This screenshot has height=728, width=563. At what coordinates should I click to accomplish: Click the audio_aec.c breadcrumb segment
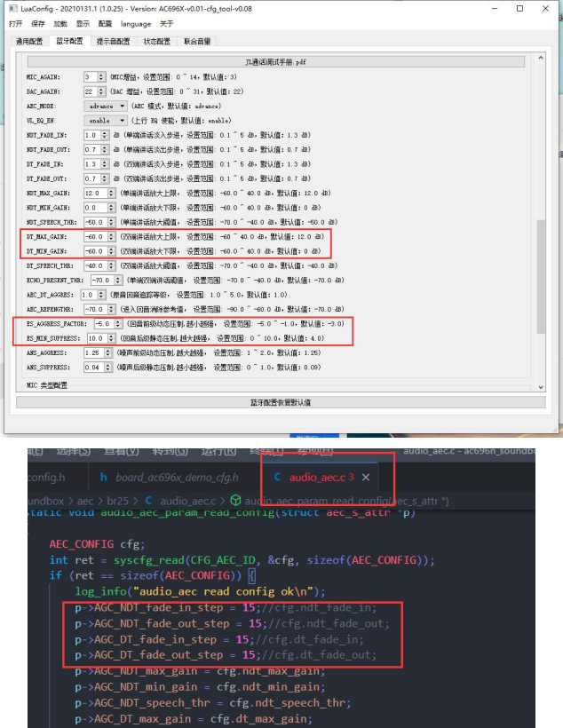pyautogui.click(x=188, y=501)
